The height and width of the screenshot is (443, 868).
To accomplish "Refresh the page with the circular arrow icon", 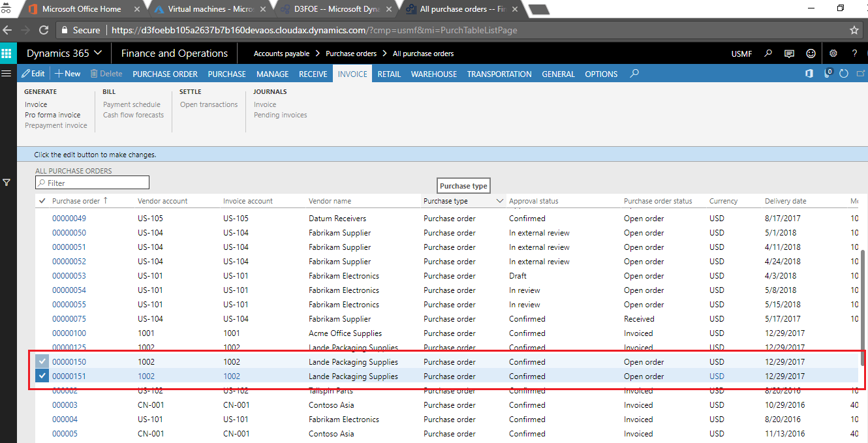I will click(843, 74).
